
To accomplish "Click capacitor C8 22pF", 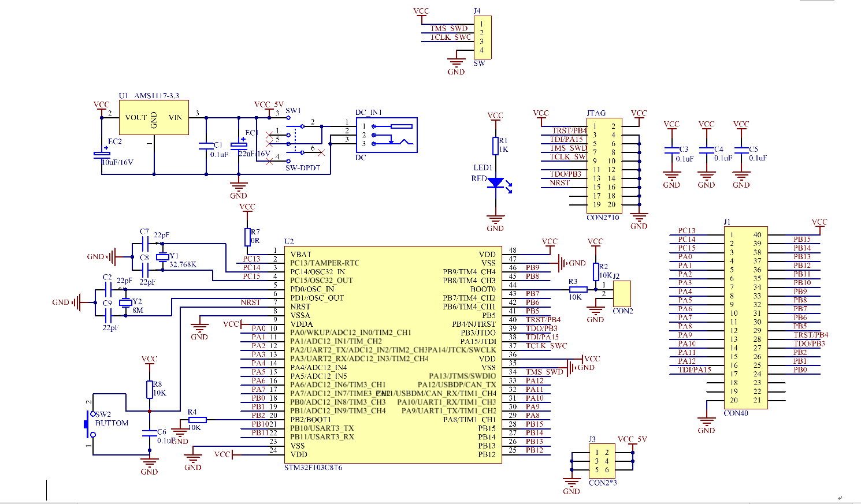I will coord(144,270).
